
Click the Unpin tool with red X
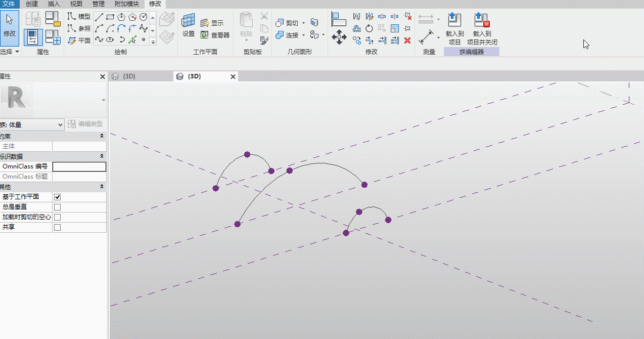tap(408, 16)
